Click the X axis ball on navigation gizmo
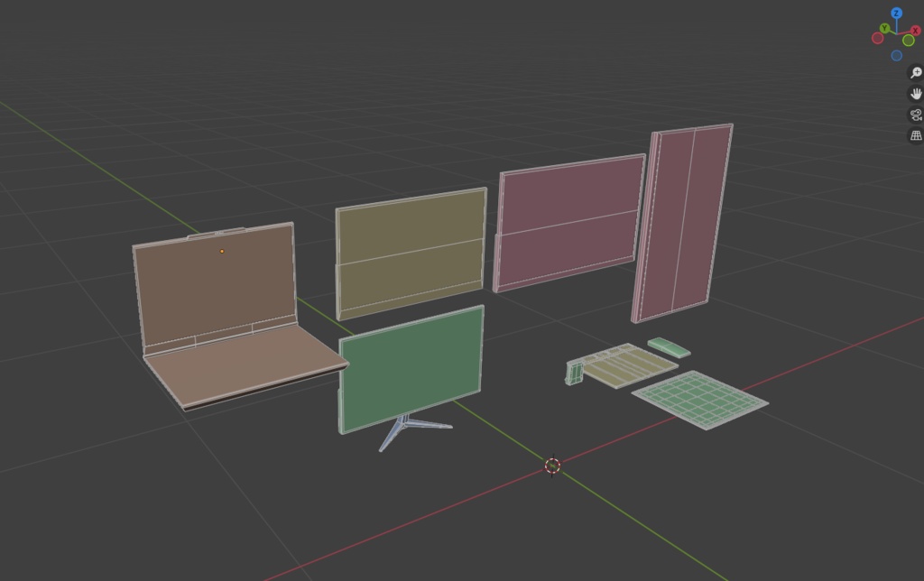 pos(915,30)
